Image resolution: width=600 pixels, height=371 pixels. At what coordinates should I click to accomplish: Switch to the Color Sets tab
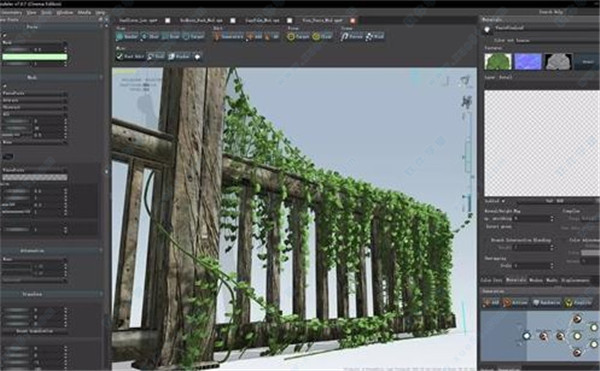[x=491, y=280]
